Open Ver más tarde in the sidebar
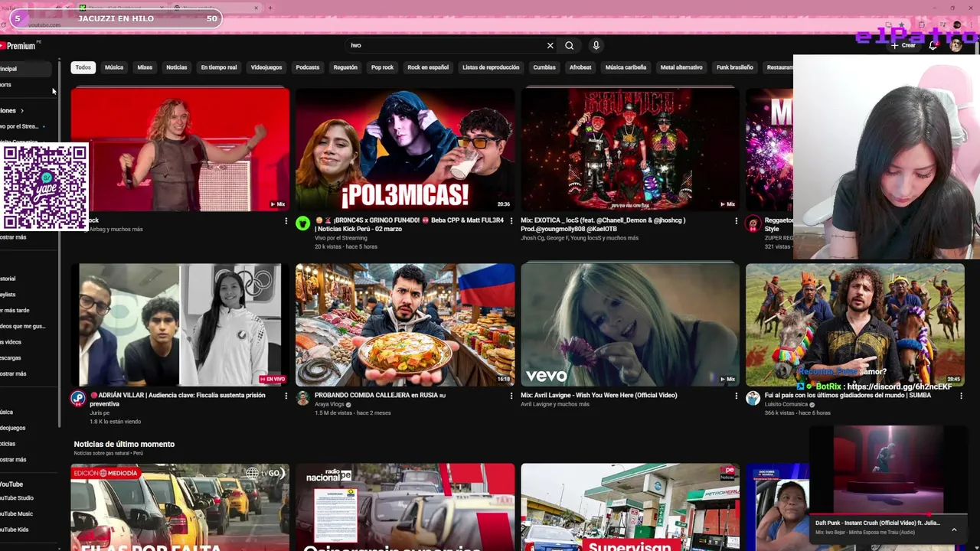Image resolution: width=980 pixels, height=551 pixels. 25,310
